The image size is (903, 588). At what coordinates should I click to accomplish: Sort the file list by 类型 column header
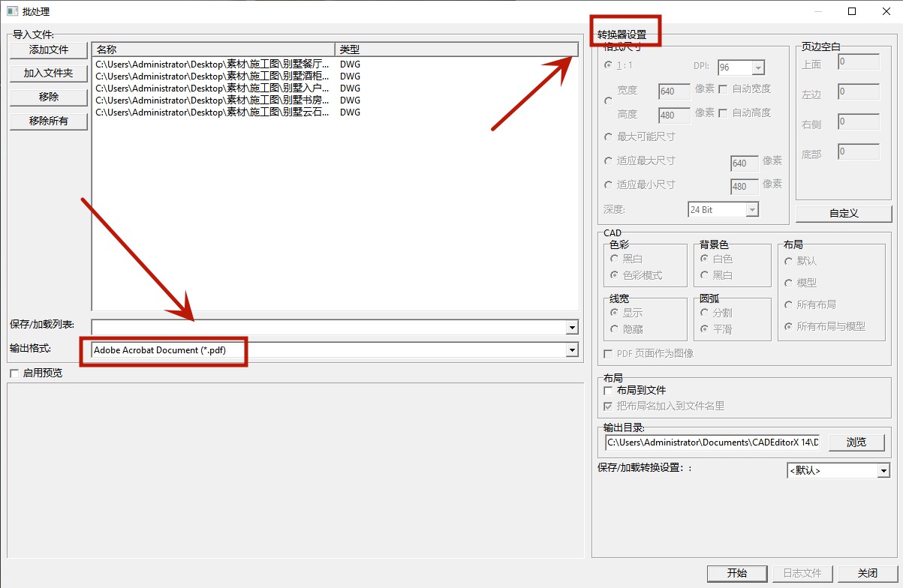click(x=456, y=49)
